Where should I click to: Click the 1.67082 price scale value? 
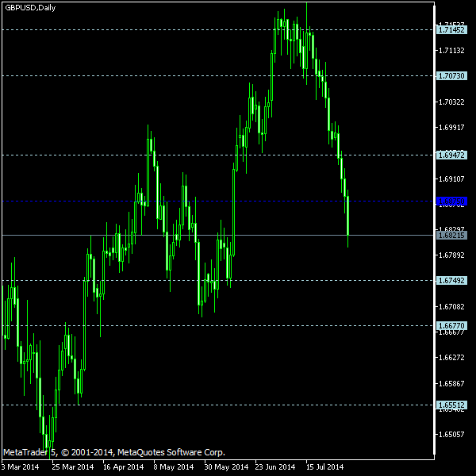(x=451, y=307)
